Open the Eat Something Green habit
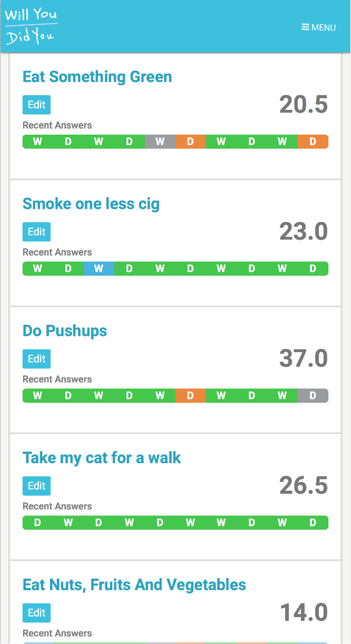The height and width of the screenshot is (644, 351). tap(97, 77)
